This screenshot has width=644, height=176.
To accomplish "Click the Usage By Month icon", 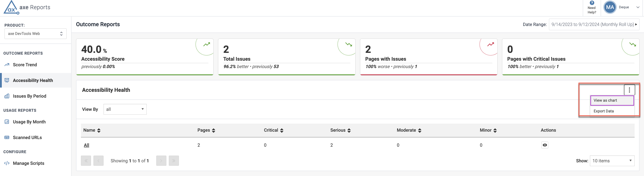I will coord(7,122).
